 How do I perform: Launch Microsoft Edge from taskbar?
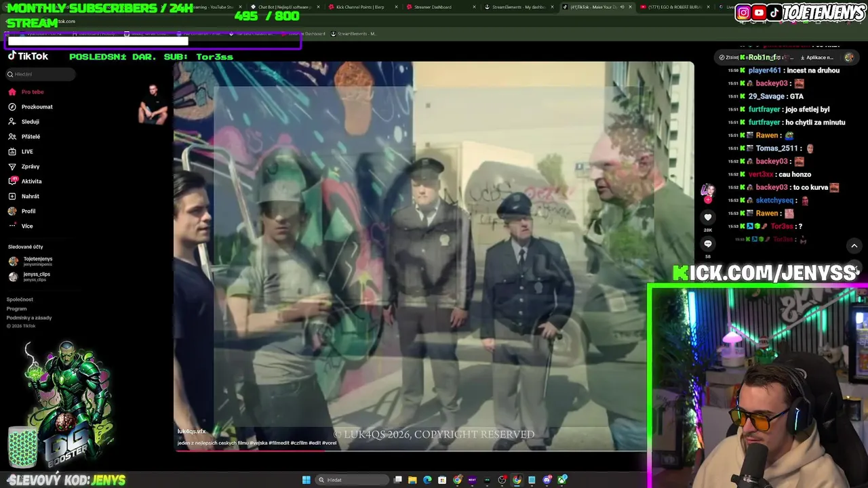click(427, 480)
